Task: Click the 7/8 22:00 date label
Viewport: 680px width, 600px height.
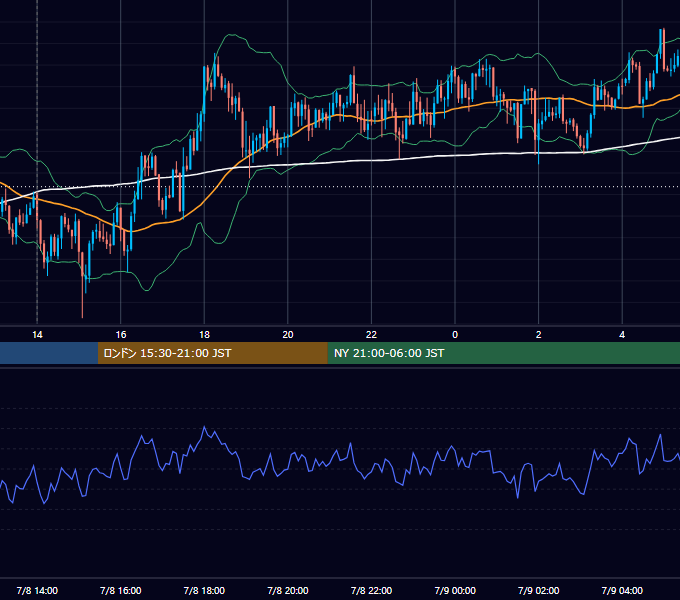Action: point(371,590)
